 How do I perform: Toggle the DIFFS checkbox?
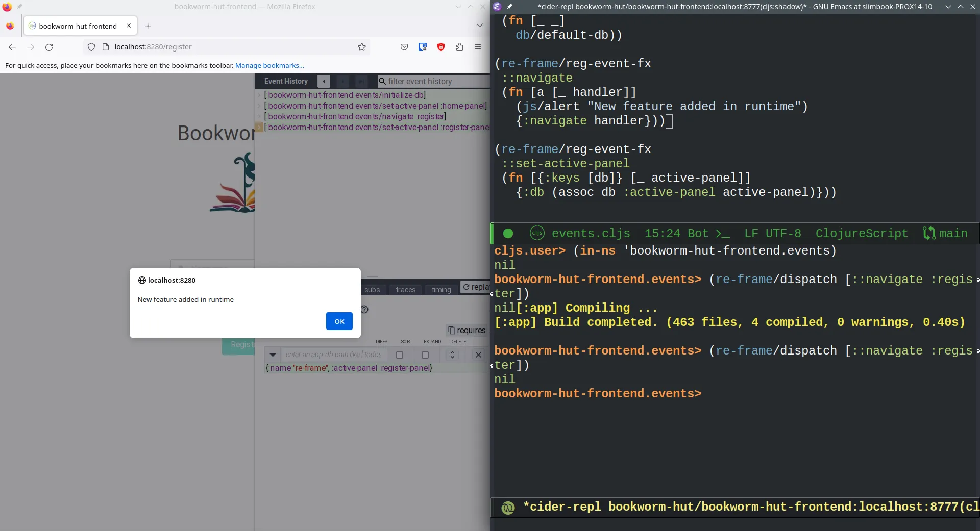pyautogui.click(x=400, y=355)
